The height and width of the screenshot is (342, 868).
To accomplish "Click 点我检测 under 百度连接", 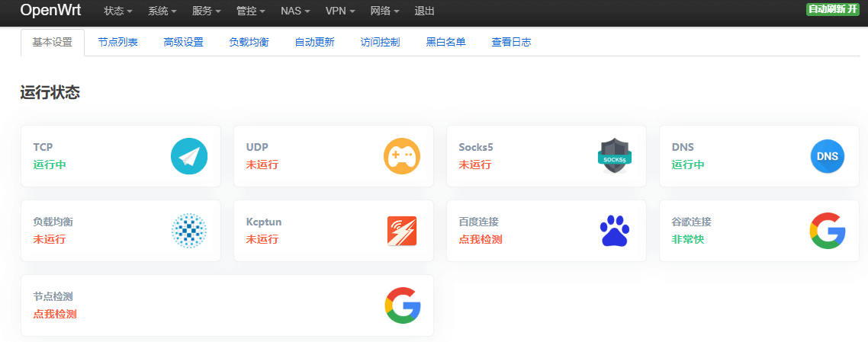I will click(480, 239).
